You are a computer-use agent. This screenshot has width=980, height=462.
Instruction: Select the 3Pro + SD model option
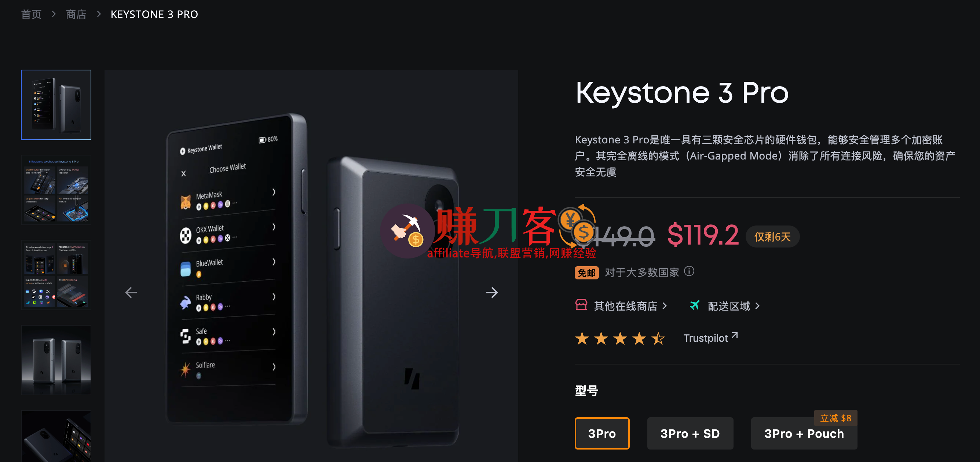tap(690, 433)
